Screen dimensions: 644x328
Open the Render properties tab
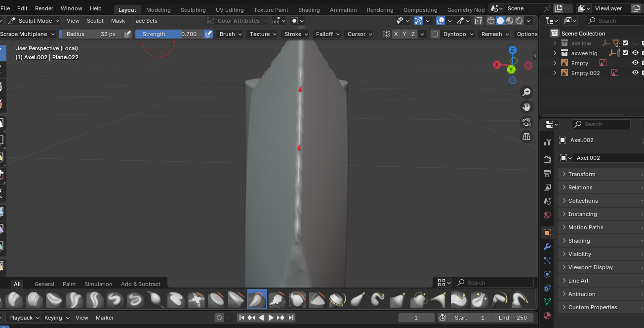[x=547, y=159]
